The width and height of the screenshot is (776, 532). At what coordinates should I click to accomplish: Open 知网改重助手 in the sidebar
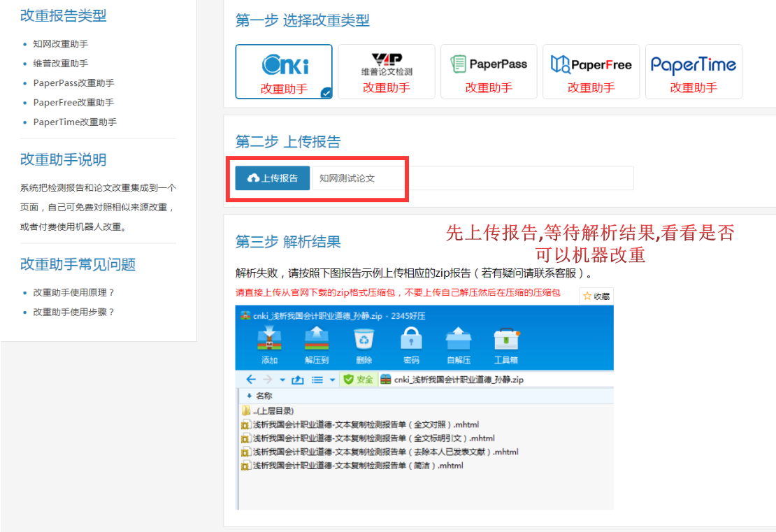pyautogui.click(x=60, y=44)
